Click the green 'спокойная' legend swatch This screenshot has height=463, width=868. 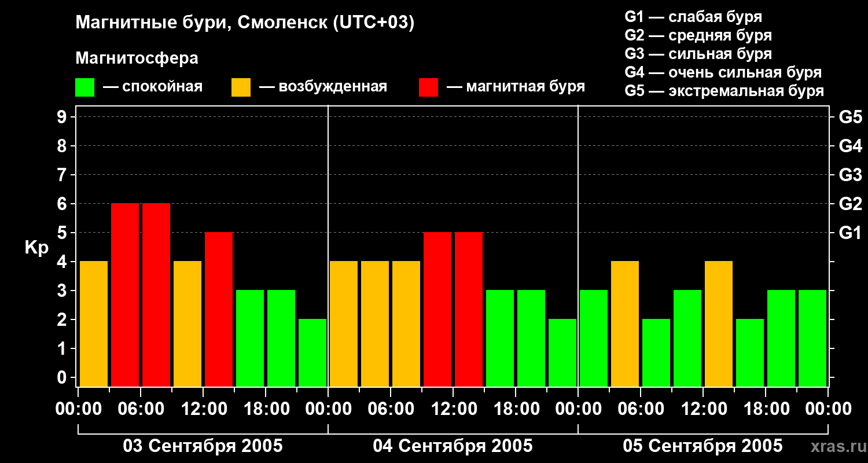click(85, 87)
